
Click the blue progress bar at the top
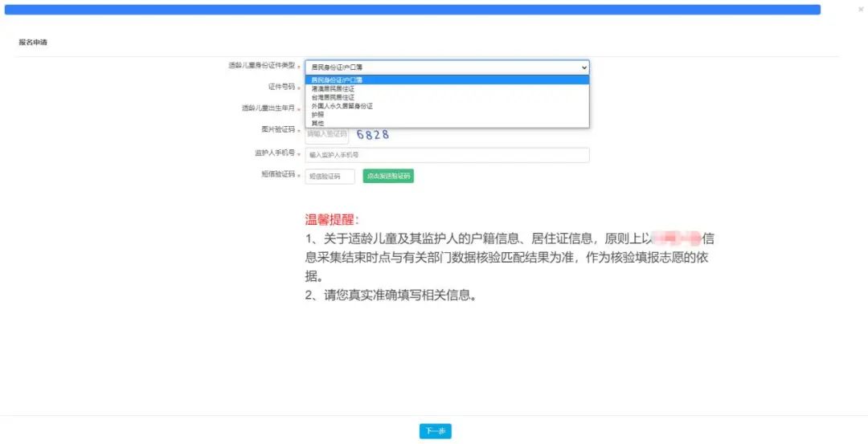[x=411, y=10]
